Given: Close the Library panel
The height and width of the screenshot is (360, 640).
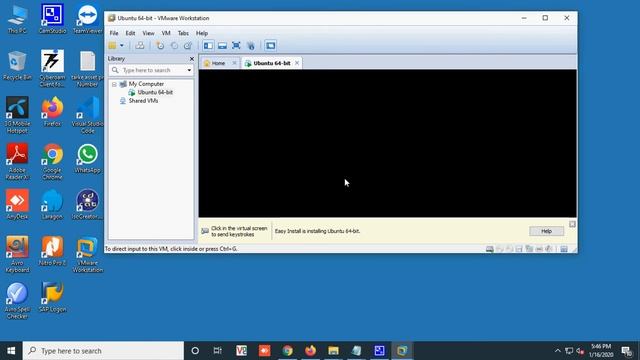Looking at the screenshot, I should coord(192,59).
